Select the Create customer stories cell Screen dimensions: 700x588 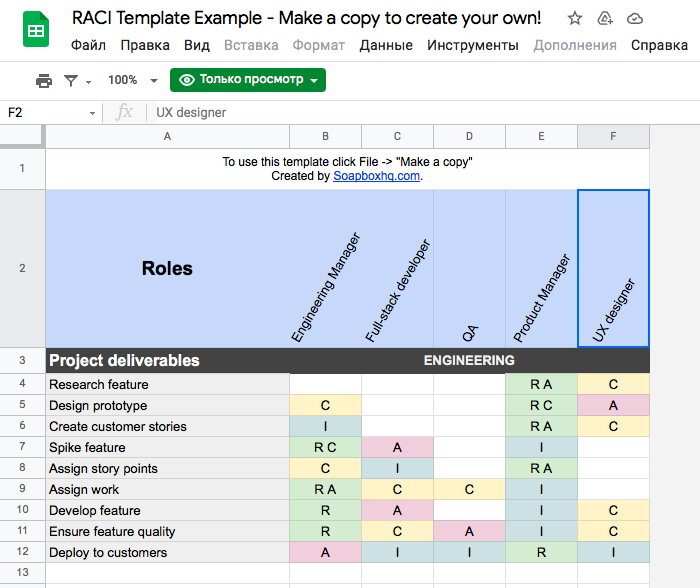tap(167, 426)
